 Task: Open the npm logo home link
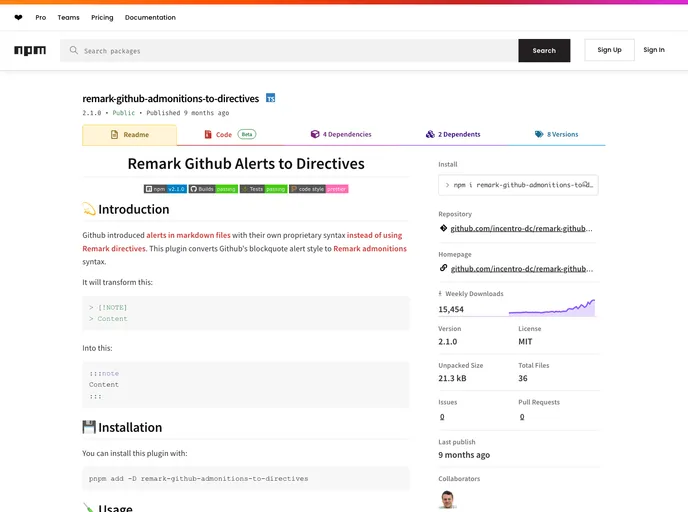pos(30,50)
